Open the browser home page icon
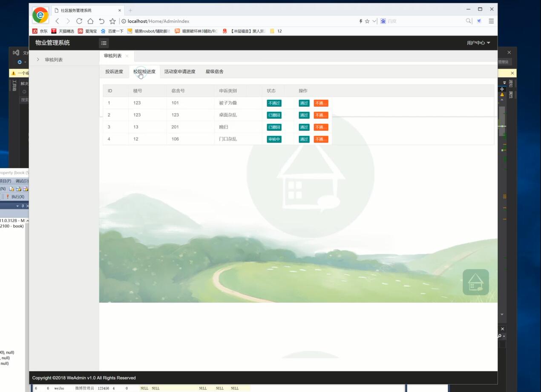The image size is (541, 392). point(90,21)
